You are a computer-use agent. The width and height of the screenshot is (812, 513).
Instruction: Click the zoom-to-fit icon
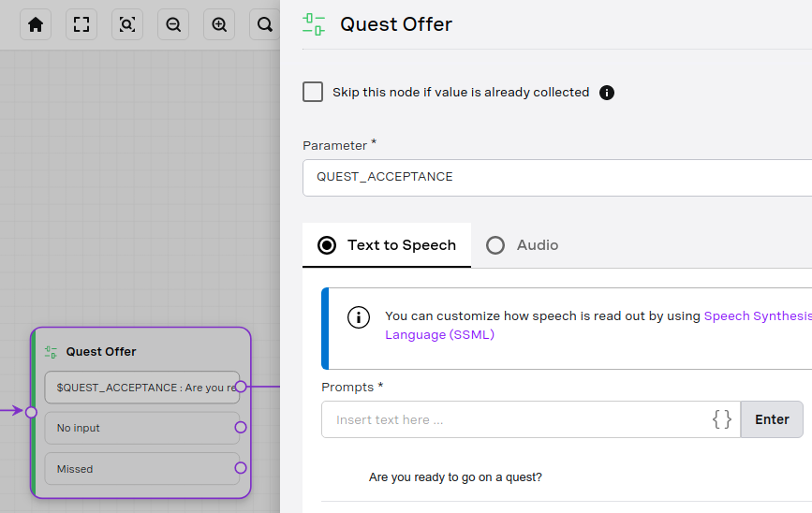(x=127, y=24)
